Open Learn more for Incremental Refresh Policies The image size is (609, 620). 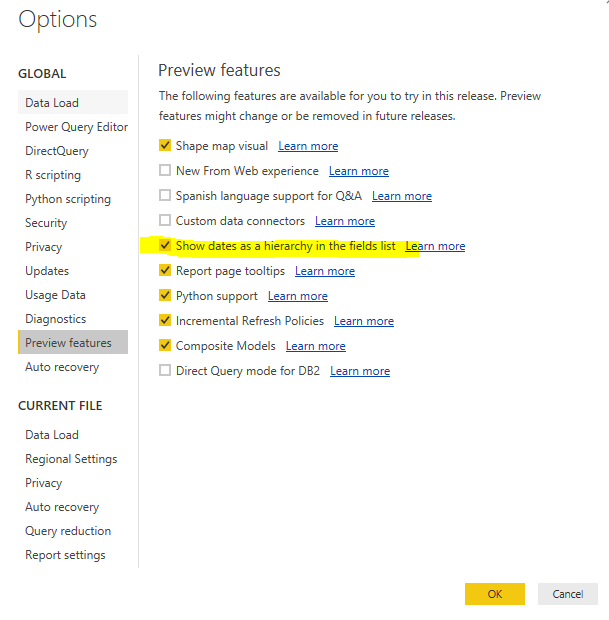tap(364, 321)
